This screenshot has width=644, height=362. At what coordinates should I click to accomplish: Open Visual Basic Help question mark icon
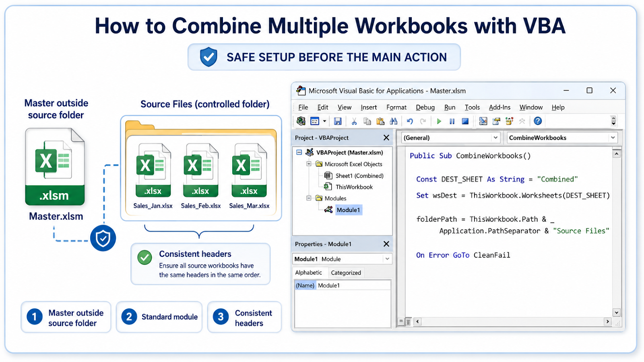[538, 121]
